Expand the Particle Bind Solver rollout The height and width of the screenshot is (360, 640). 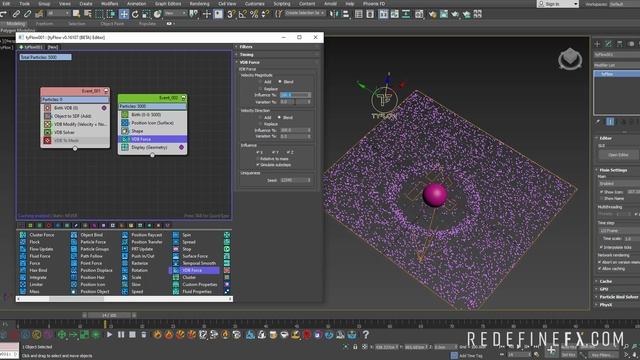(618, 297)
